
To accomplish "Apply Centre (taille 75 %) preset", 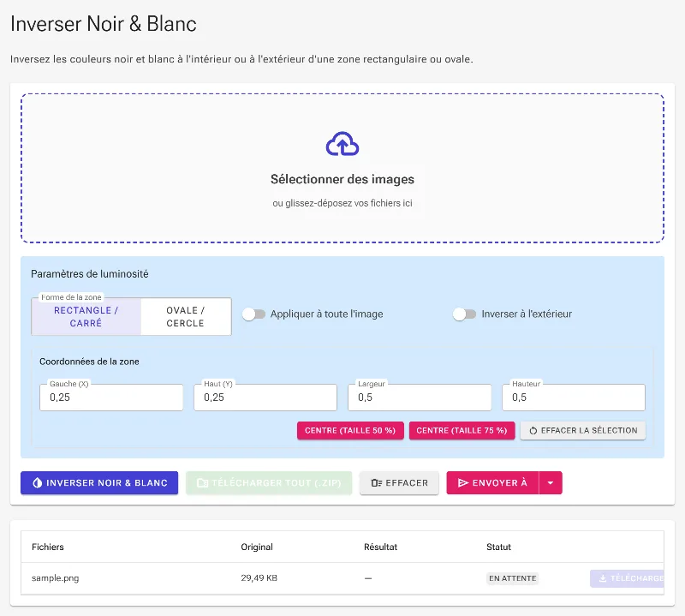I will click(462, 431).
